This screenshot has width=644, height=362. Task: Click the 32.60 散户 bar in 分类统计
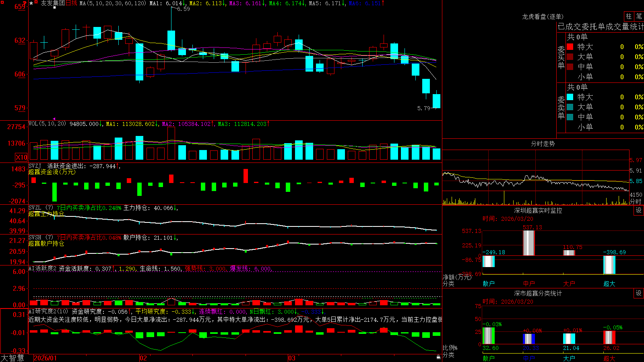489,336
